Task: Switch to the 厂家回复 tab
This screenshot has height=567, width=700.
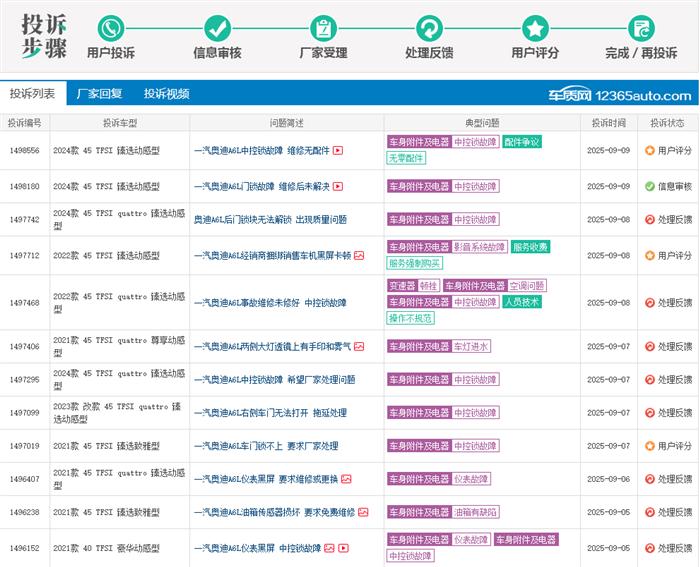Action: pos(100,94)
